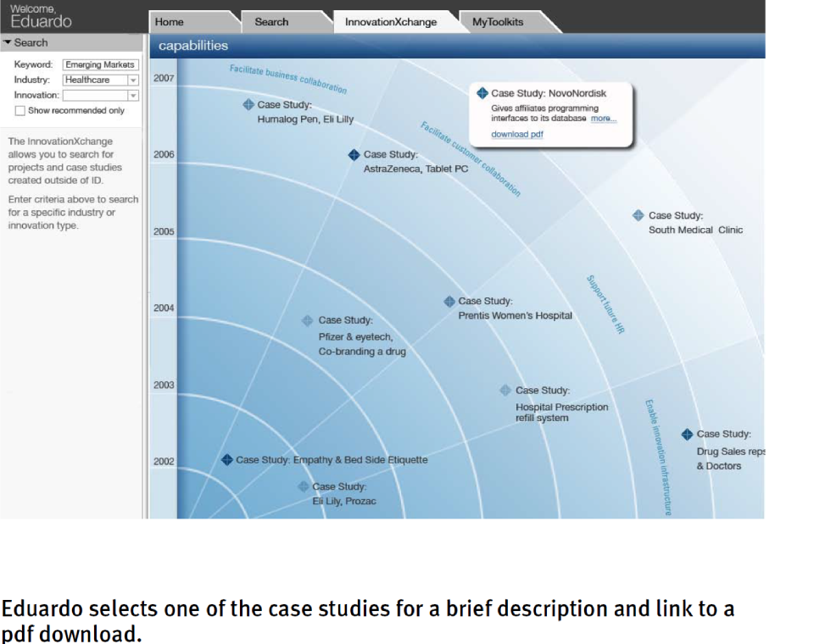Click the 2007 year marker

(164, 78)
